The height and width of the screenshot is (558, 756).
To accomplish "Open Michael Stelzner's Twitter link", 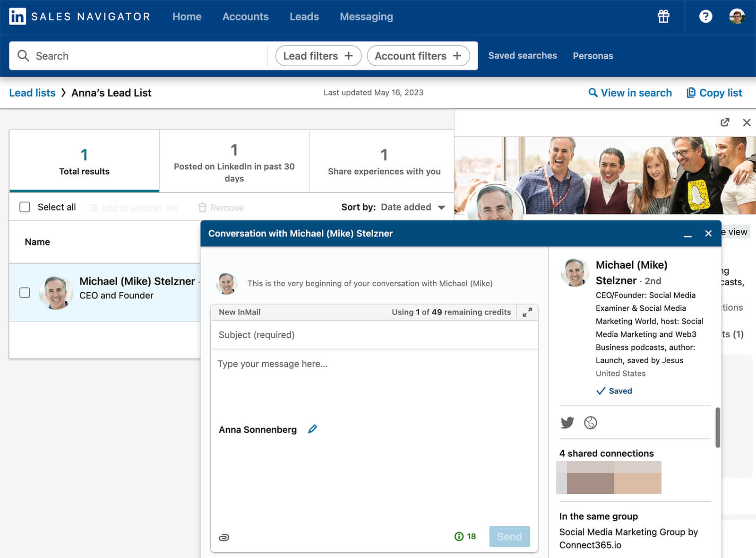I will pos(567,422).
